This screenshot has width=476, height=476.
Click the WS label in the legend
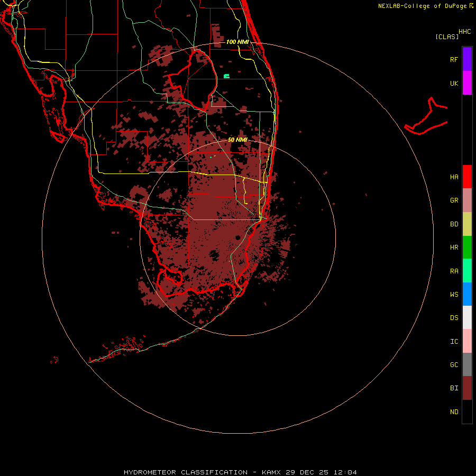(x=454, y=294)
